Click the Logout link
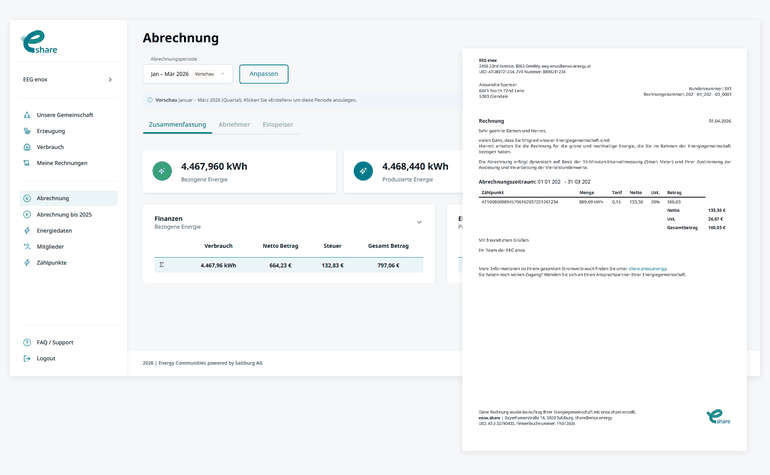Screen dimensions: 770x475 click(46, 359)
